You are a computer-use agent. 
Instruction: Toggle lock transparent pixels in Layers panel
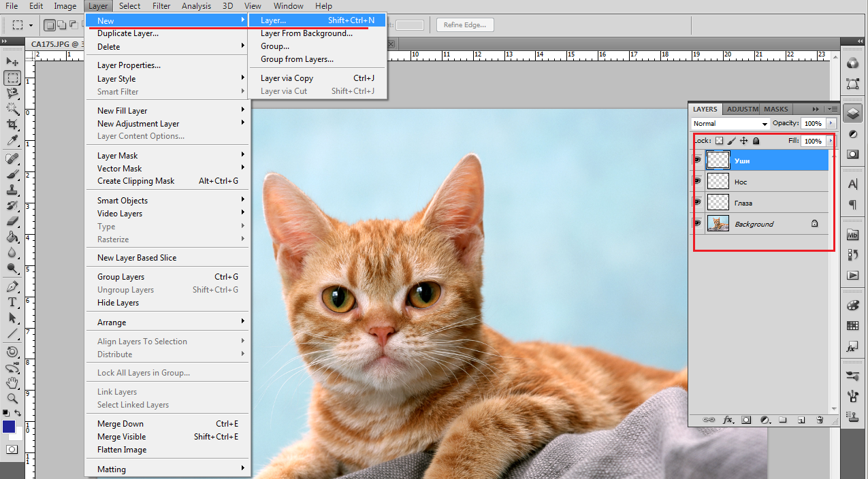pos(719,141)
